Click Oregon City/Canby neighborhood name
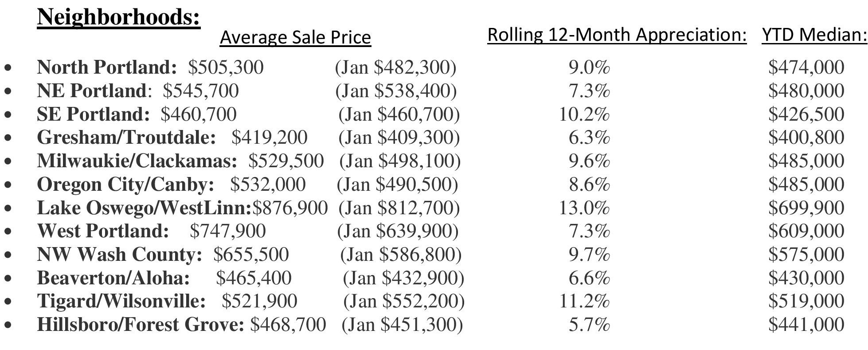 point(126,185)
